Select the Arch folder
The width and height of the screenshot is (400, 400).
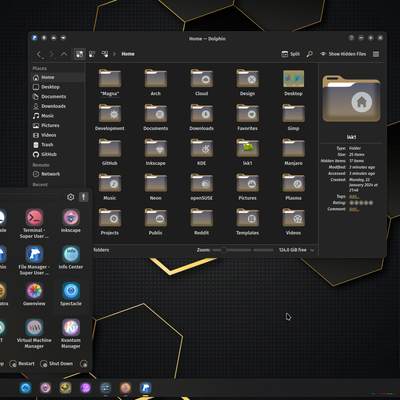(156, 82)
